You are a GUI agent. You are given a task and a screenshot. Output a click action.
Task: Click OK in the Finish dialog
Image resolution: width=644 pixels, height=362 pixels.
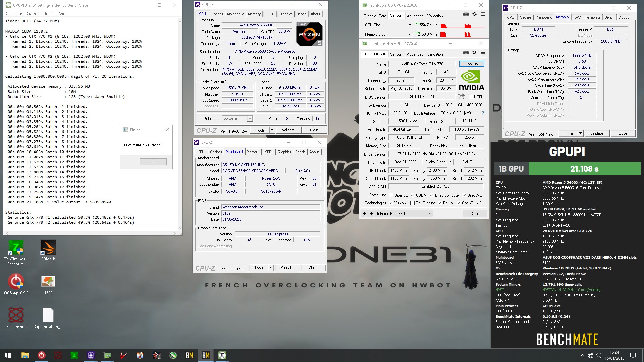153,162
